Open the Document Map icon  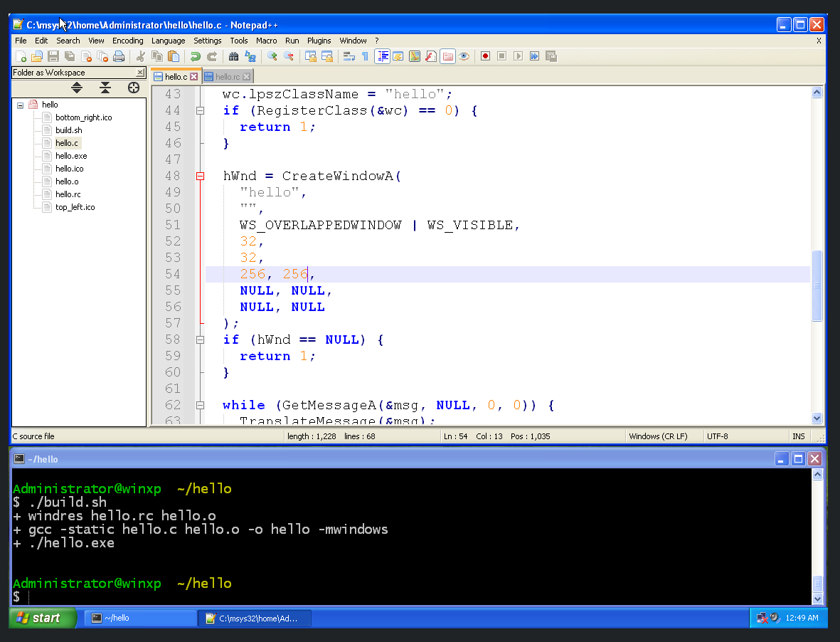tap(415, 56)
